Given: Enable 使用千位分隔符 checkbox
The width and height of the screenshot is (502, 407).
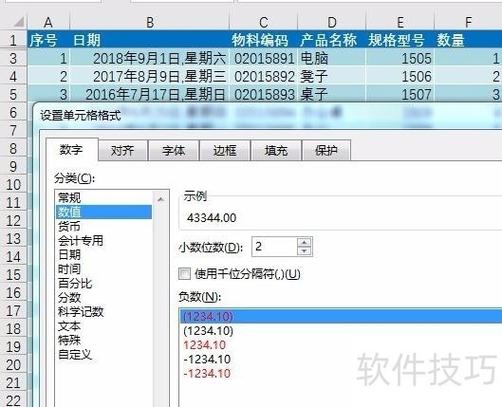Looking at the screenshot, I should pyautogui.click(x=184, y=274).
